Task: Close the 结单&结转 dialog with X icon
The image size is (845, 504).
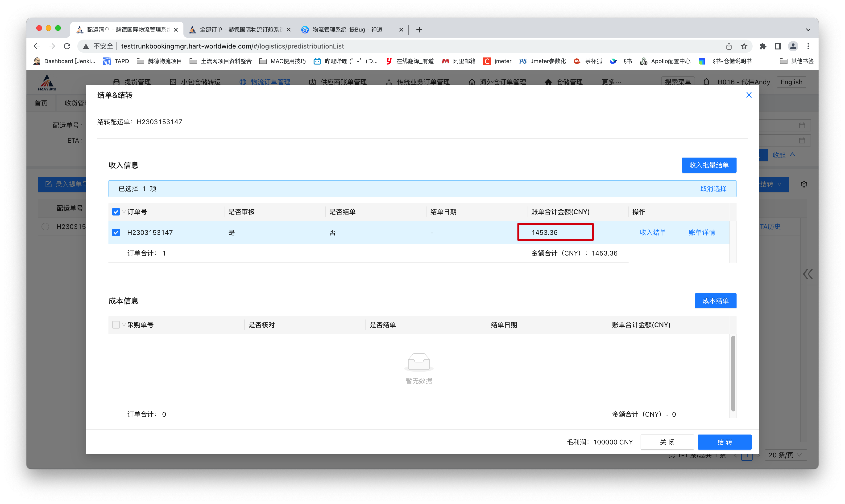Action: [x=749, y=95]
